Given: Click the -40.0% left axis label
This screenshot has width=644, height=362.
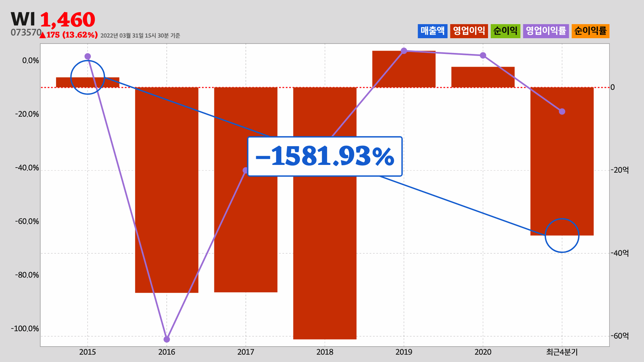Looking at the screenshot, I should click(x=27, y=168).
